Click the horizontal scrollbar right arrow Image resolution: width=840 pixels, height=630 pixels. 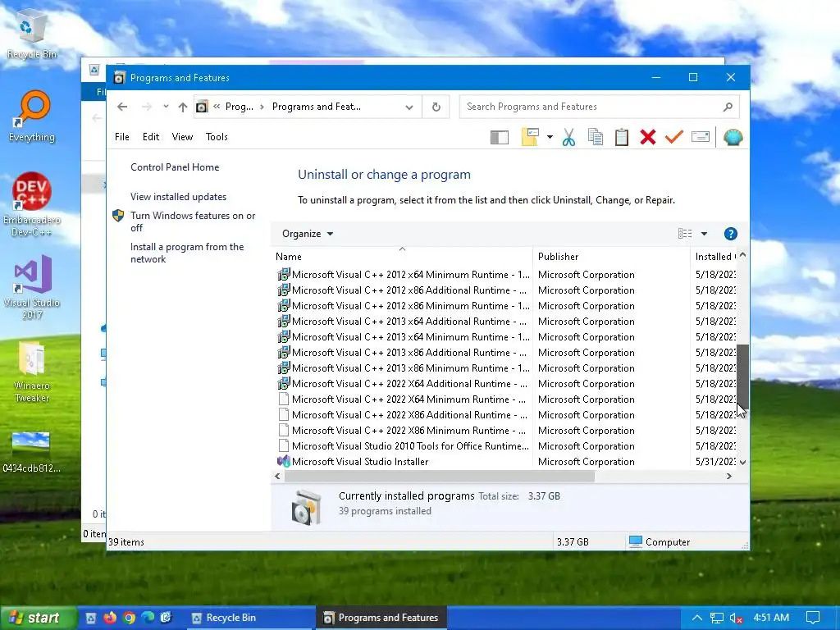[728, 477]
